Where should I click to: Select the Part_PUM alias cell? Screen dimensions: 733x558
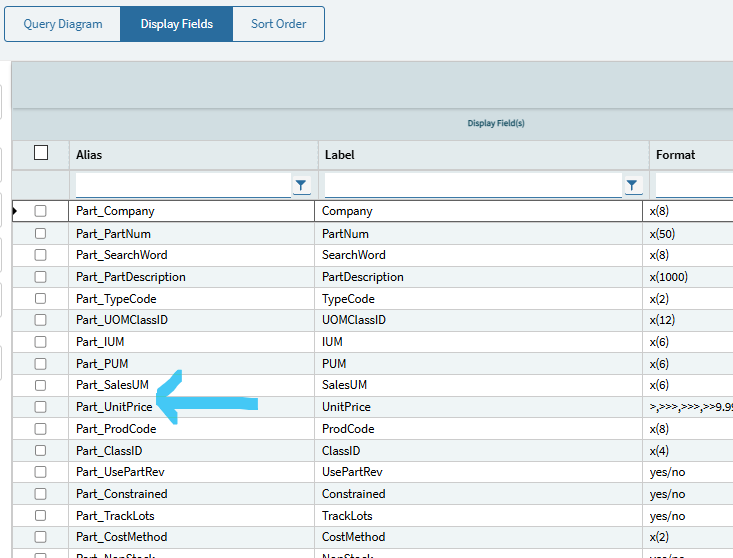click(x=192, y=364)
